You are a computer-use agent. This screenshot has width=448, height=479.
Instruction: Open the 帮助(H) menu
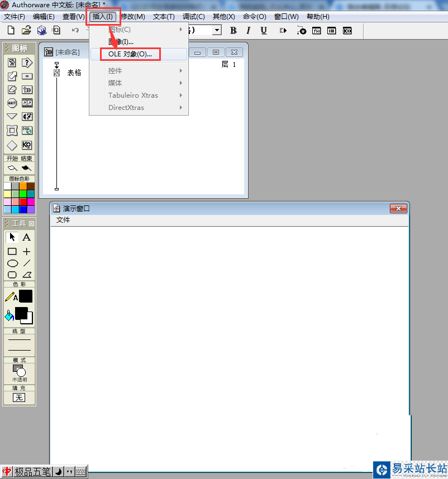[x=318, y=17]
